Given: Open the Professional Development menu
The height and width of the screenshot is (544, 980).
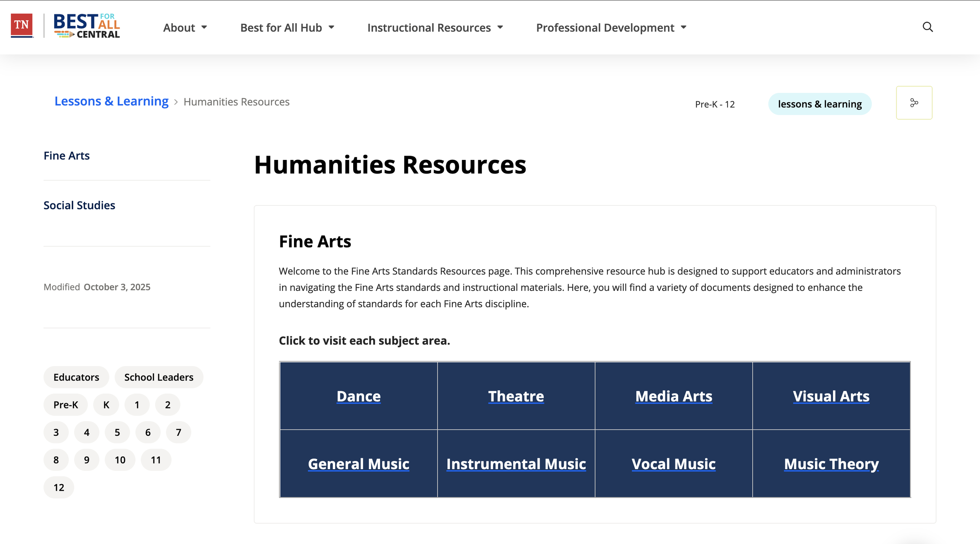Looking at the screenshot, I should coord(611,28).
